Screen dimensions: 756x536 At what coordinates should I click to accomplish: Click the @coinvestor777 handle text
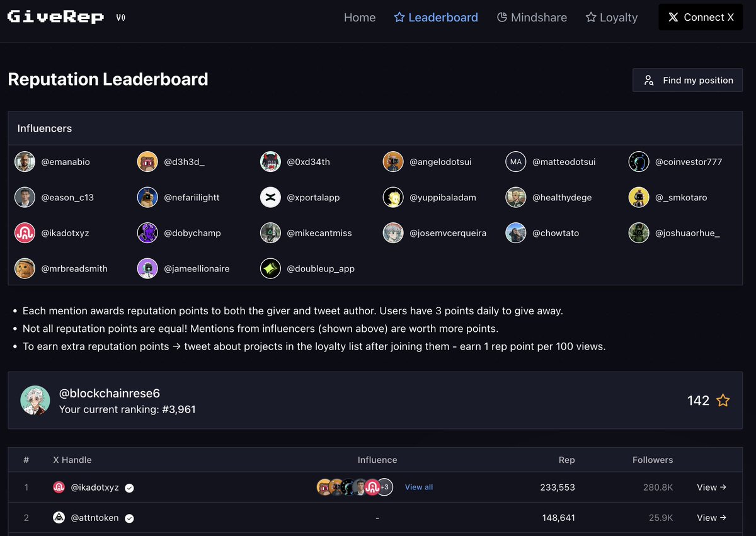pyautogui.click(x=689, y=162)
